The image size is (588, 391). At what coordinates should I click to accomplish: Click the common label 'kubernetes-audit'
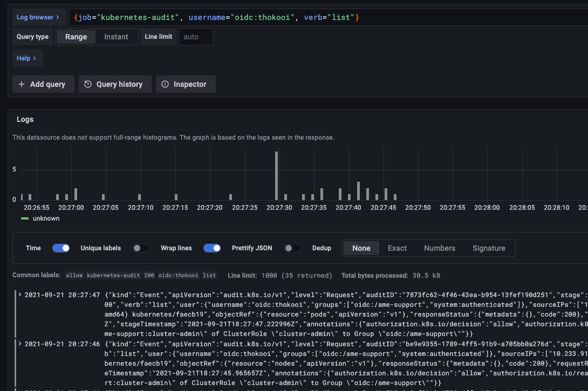114,276
